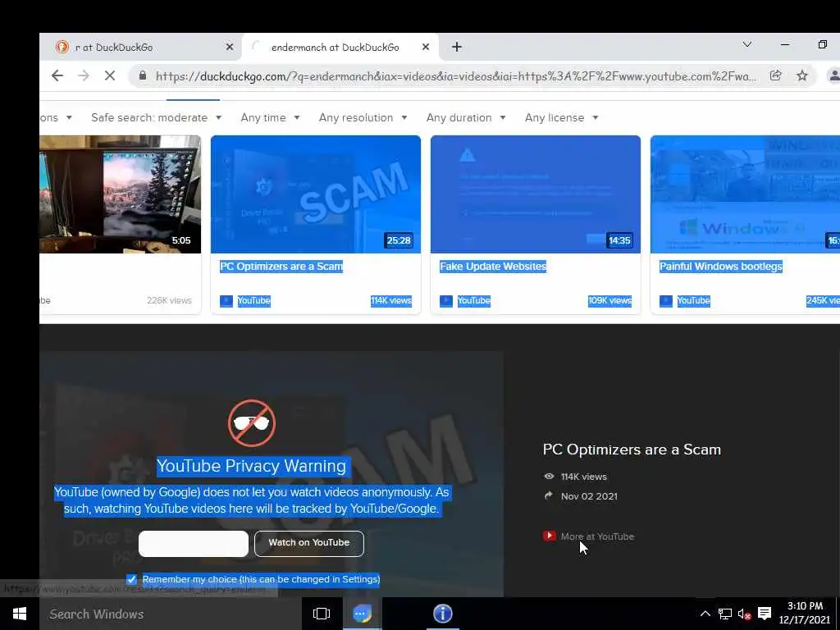Click the share arrow icon beside Nov 02 2021
840x630 pixels.
tap(549, 496)
